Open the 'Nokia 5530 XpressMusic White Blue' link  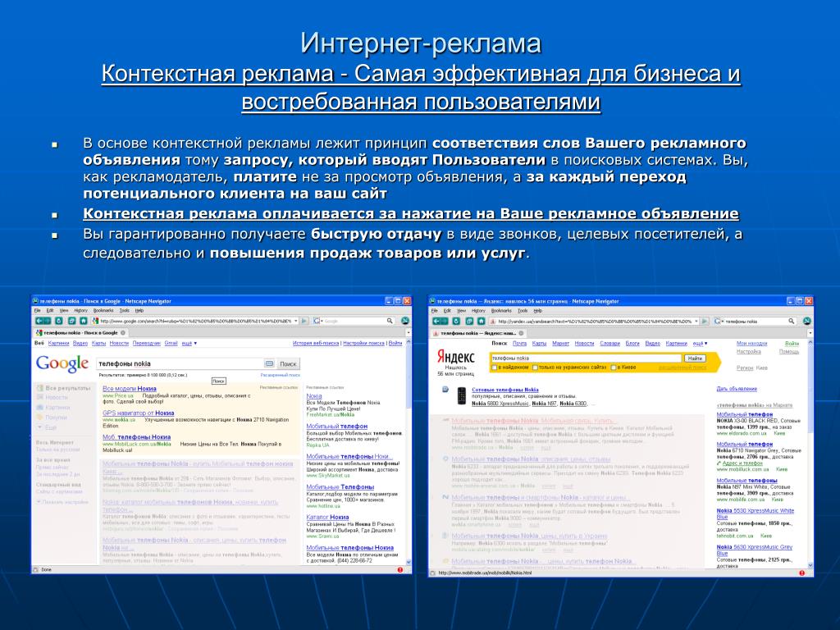pos(756,514)
